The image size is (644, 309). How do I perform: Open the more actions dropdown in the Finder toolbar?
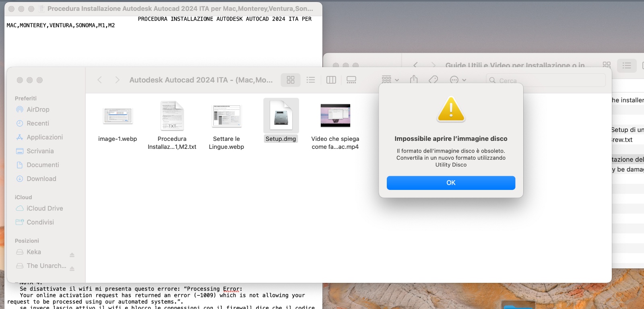click(458, 80)
